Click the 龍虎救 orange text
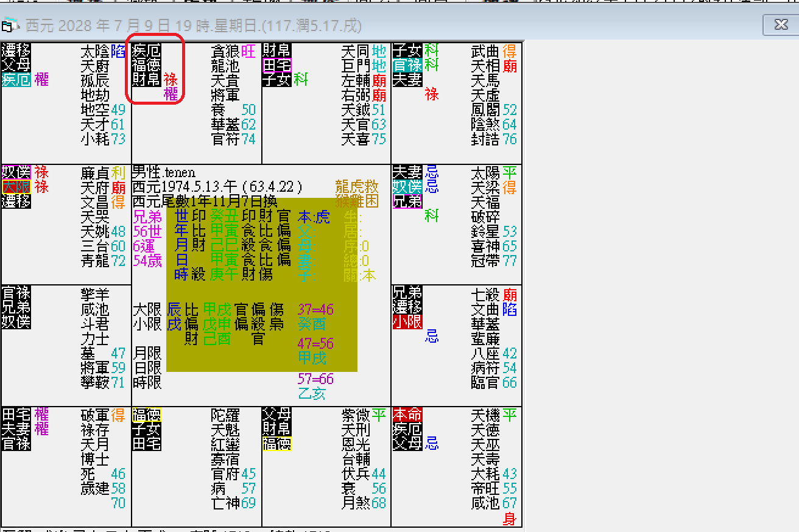 click(x=356, y=186)
